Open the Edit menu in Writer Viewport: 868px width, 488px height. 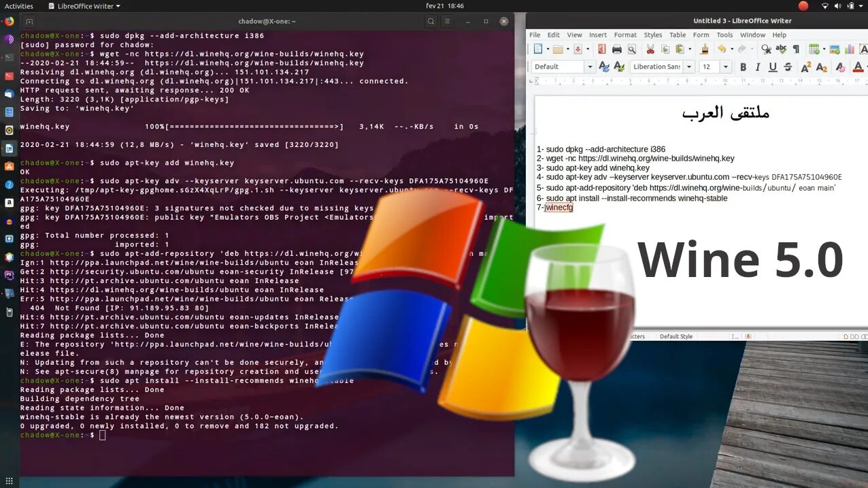tap(554, 35)
